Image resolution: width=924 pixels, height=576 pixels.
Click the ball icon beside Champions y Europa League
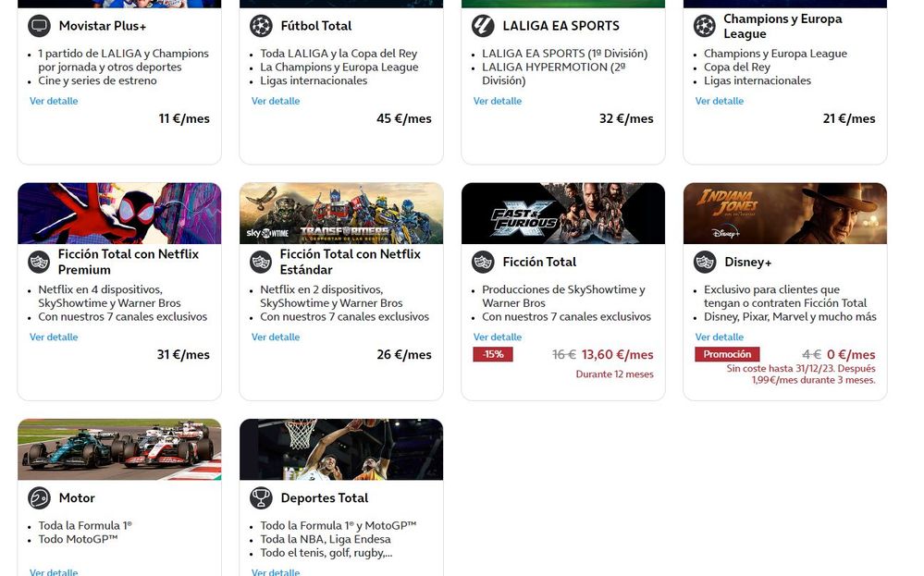pos(705,26)
